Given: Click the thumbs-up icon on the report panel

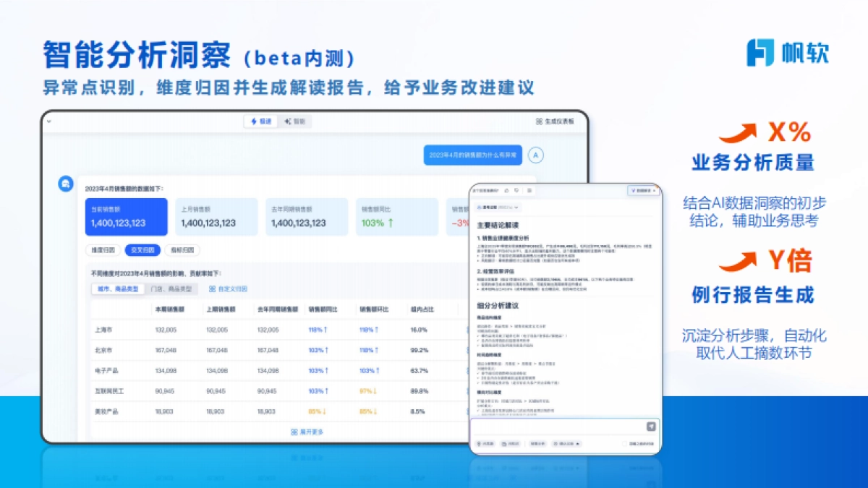Looking at the screenshot, I should (507, 191).
